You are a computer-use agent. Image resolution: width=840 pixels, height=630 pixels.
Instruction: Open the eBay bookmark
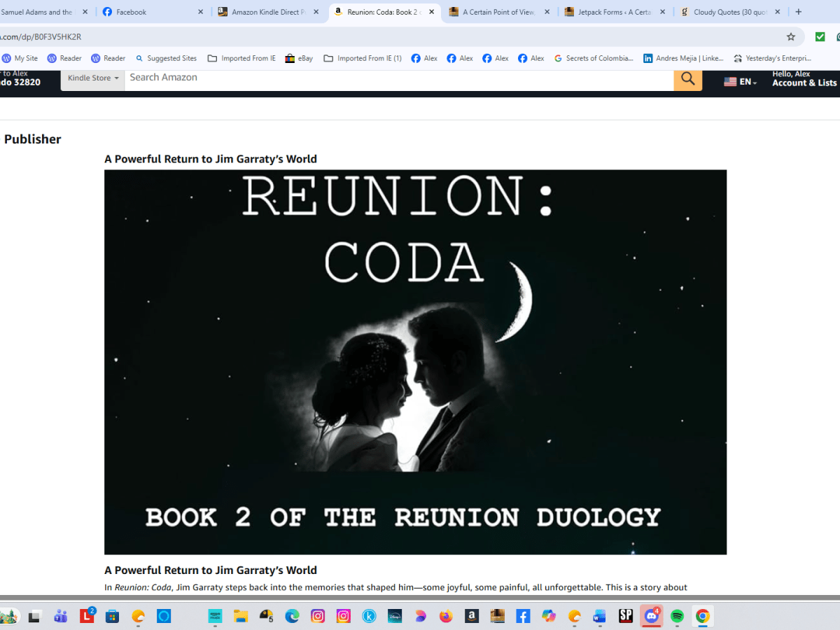pos(299,58)
